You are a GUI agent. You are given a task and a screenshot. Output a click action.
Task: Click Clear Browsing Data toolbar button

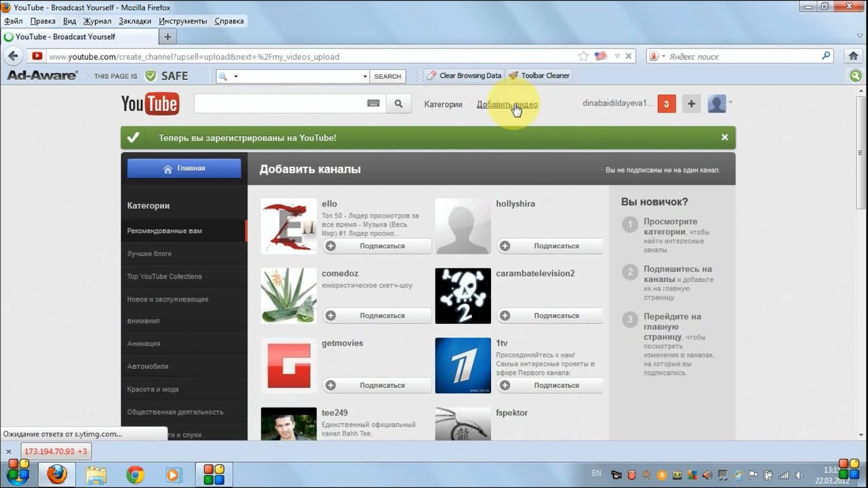pyautogui.click(x=464, y=75)
